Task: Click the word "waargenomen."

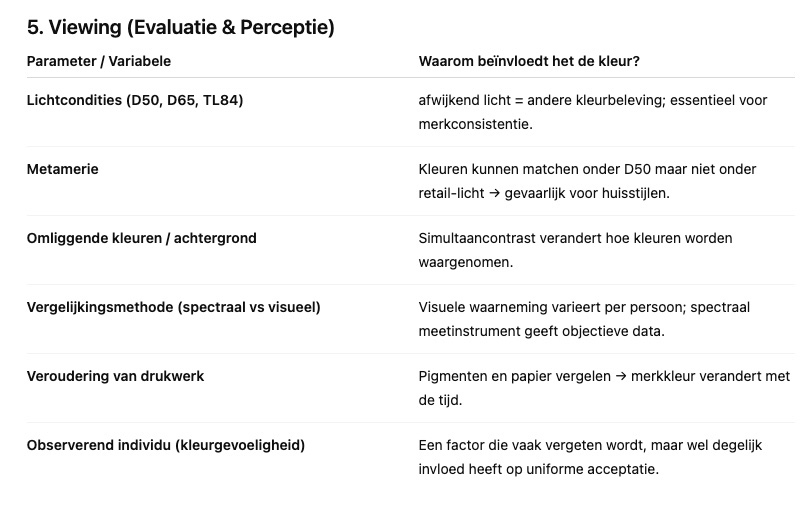Action: [x=465, y=261]
